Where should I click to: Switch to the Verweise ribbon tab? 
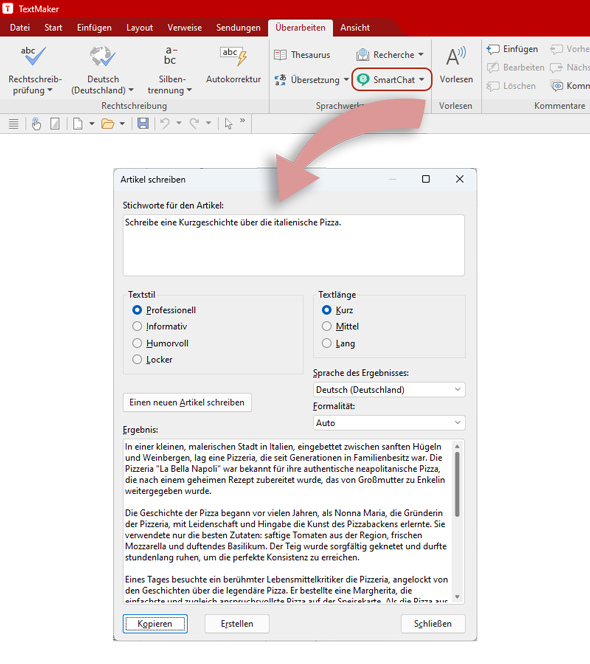click(x=184, y=28)
